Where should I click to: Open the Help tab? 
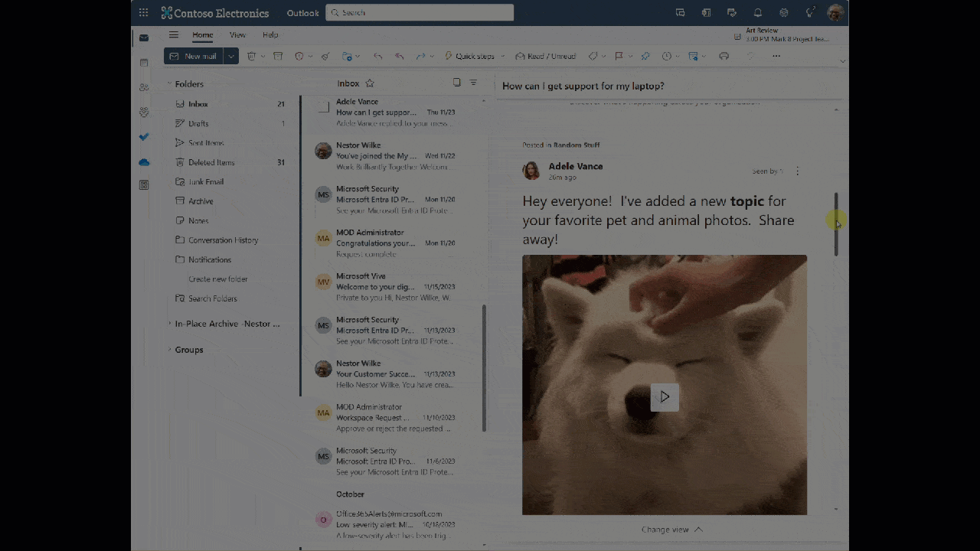[270, 35]
